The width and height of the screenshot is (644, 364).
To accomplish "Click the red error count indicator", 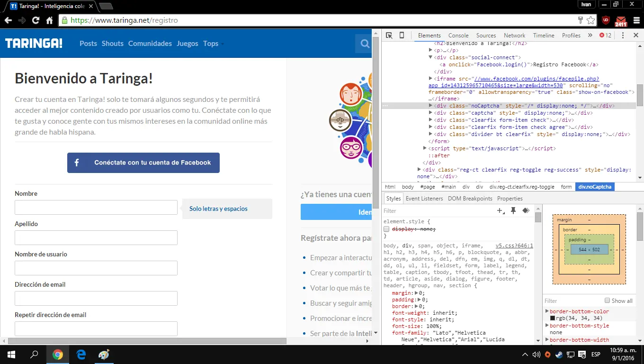I will click(x=606, y=36).
